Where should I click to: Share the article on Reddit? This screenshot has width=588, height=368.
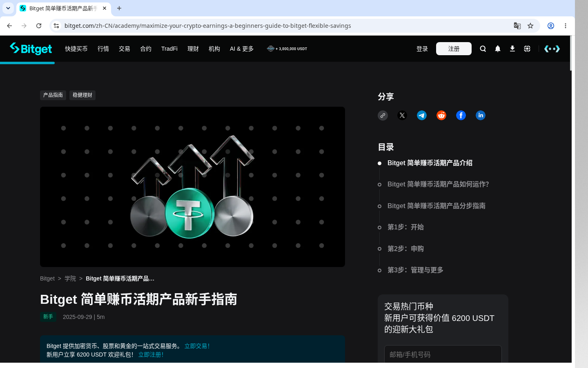[441, 115]
